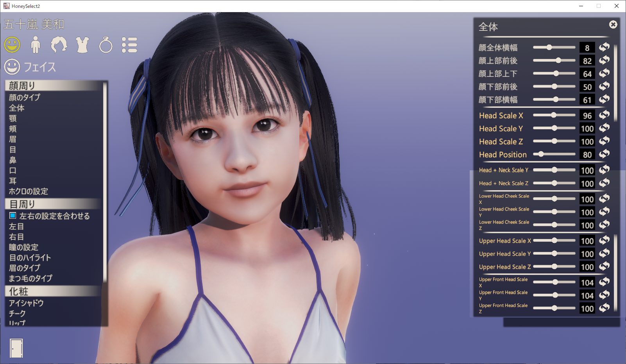Reset the 顔上部上下 value
Screen dimensions: 626x364
point(605,73)
